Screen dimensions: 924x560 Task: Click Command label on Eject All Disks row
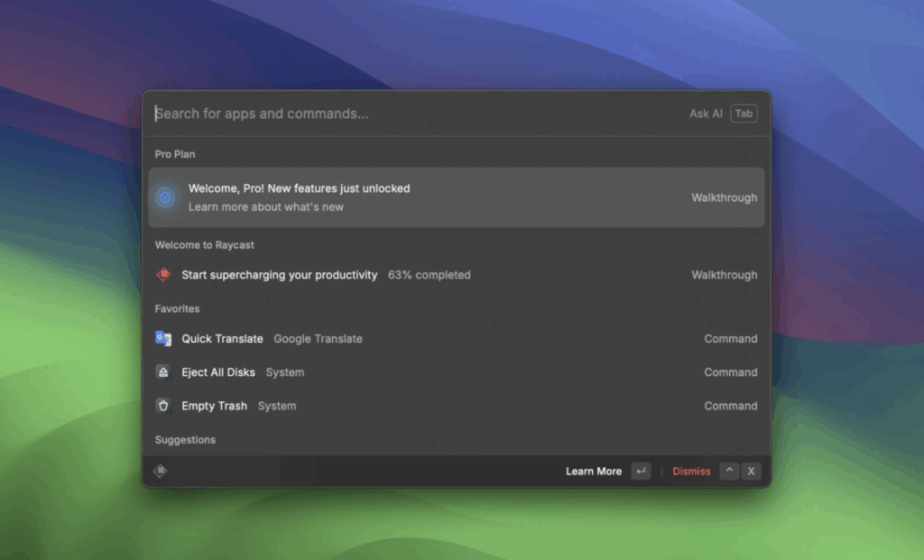click(731, 372)
